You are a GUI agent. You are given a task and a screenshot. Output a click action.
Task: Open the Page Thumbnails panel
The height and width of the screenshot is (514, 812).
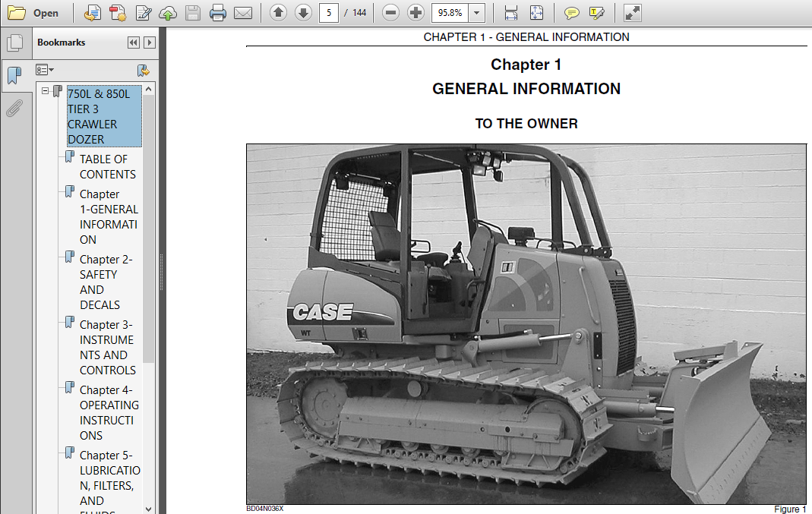point(15,43)
